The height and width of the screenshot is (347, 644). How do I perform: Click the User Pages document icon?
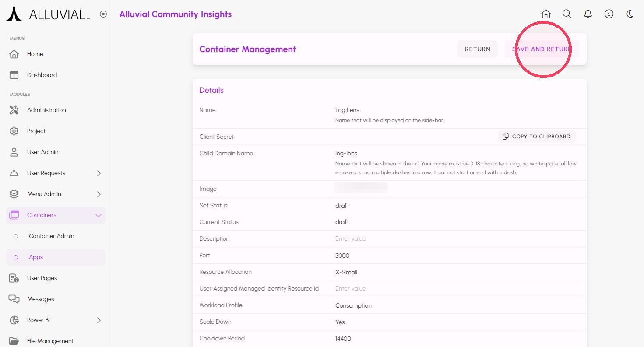tap(14, 278)
